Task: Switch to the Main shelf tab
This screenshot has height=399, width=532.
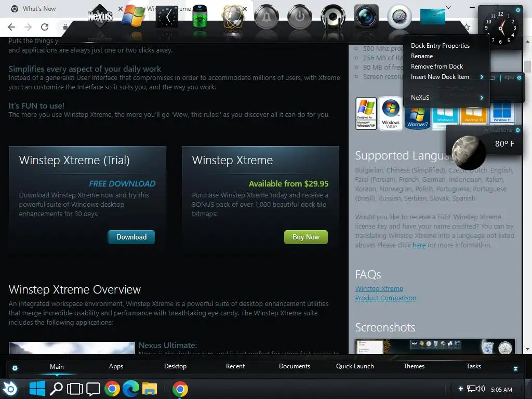Action: 57,366
